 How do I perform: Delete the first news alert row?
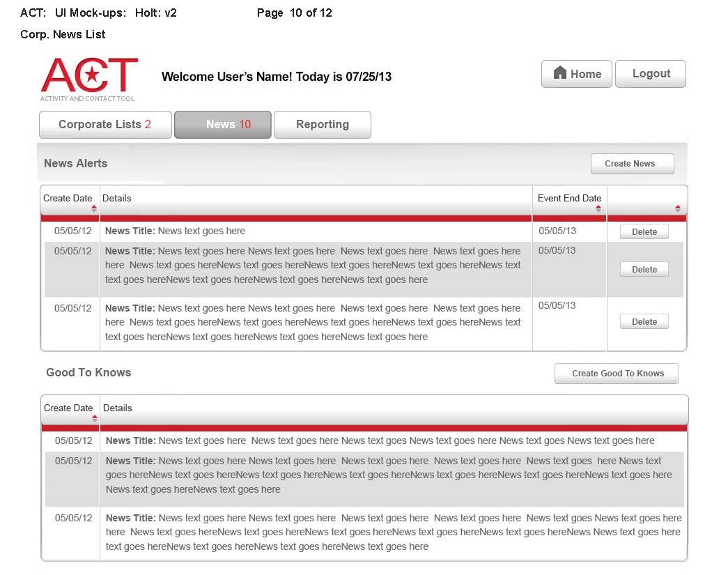click(x=644, y=232)
